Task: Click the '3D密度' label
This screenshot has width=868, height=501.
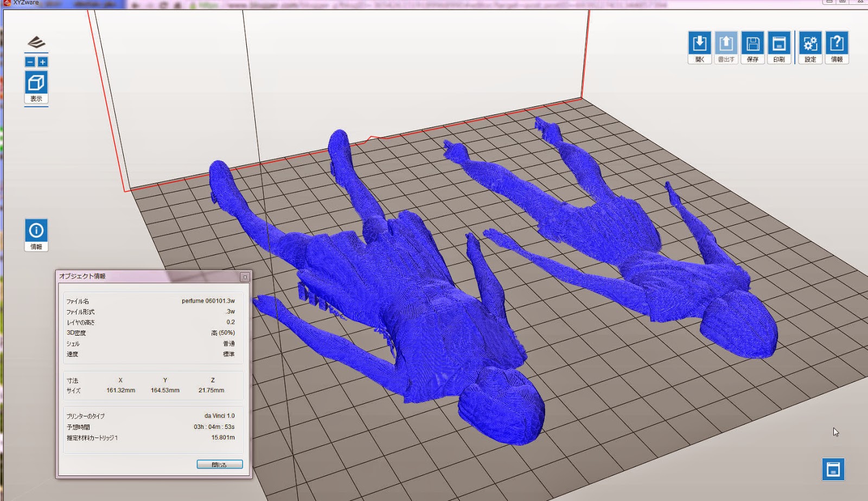Action: pos(76,333)
